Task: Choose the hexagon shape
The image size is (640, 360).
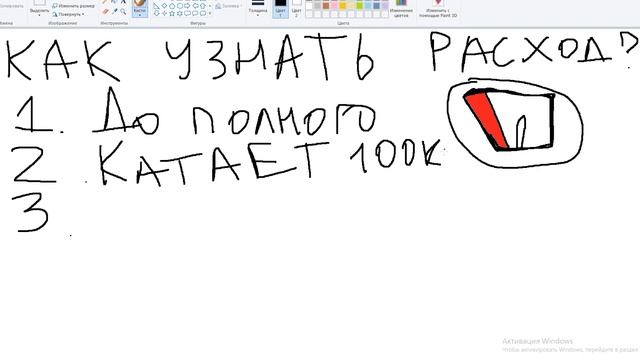Action: [180, 6]
